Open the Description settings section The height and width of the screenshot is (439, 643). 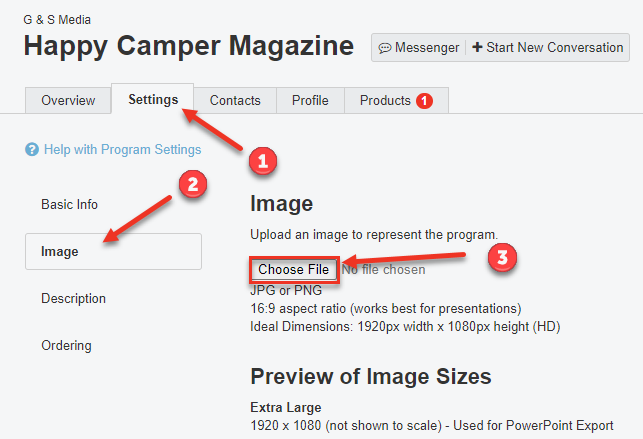point(73,299)
